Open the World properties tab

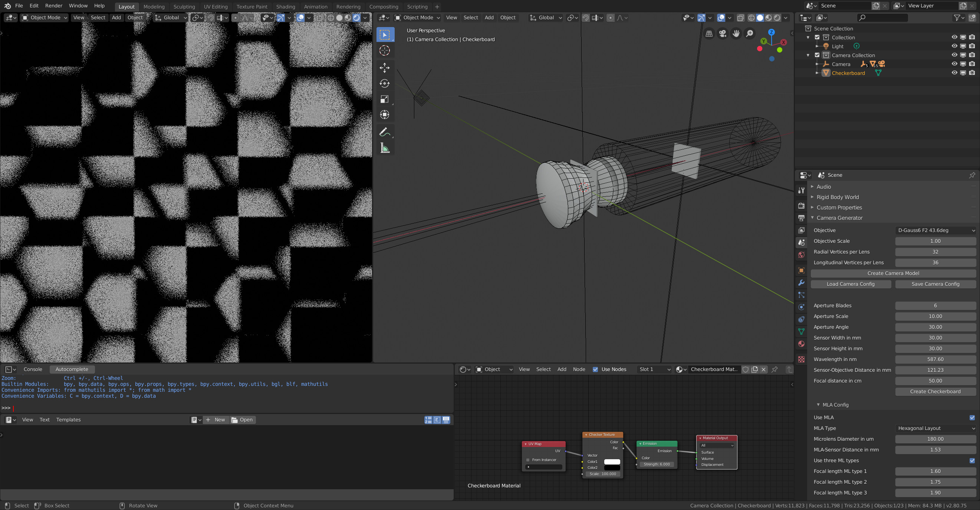point(801,255)
